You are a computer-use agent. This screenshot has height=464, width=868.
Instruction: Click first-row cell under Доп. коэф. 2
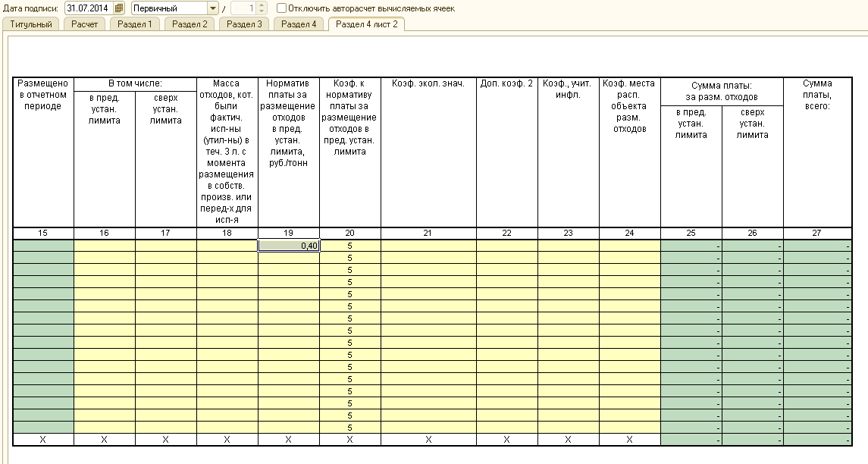(x=507, y=246)
